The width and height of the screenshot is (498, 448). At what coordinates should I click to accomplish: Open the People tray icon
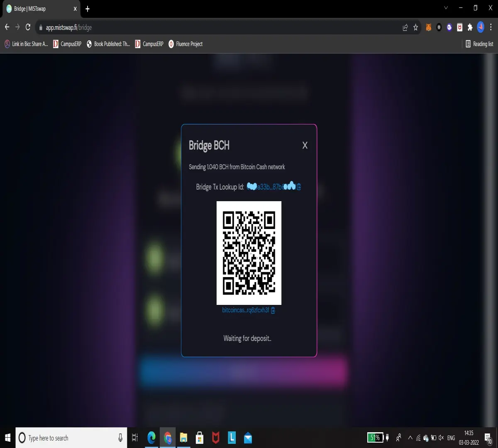point(399,438)
